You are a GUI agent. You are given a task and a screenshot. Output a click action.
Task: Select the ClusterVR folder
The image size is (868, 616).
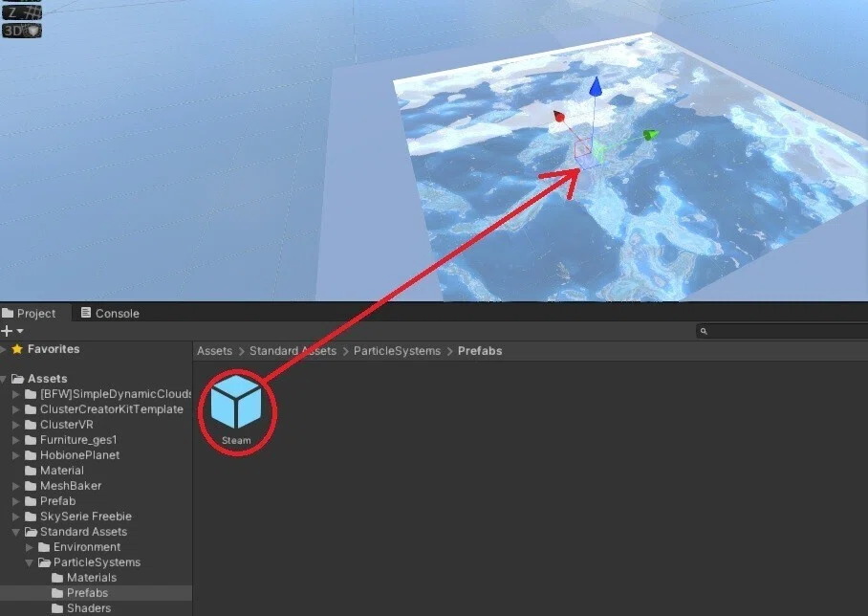click(59, 425)
